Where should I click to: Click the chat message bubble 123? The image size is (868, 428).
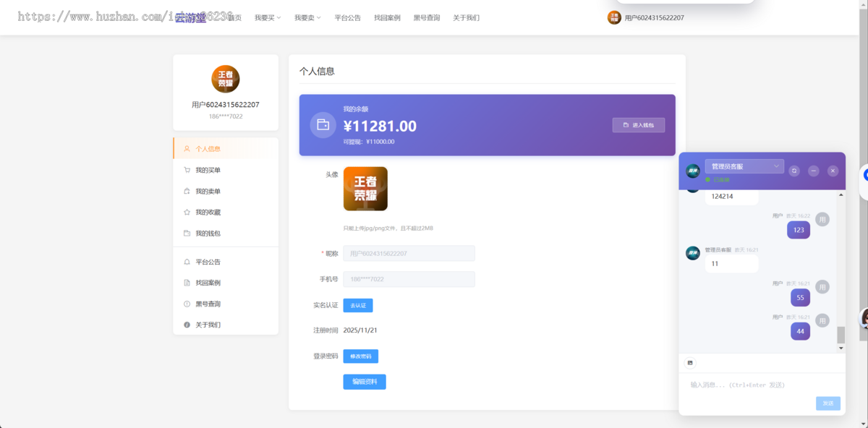pyautogui.click(x=799, y=230)
